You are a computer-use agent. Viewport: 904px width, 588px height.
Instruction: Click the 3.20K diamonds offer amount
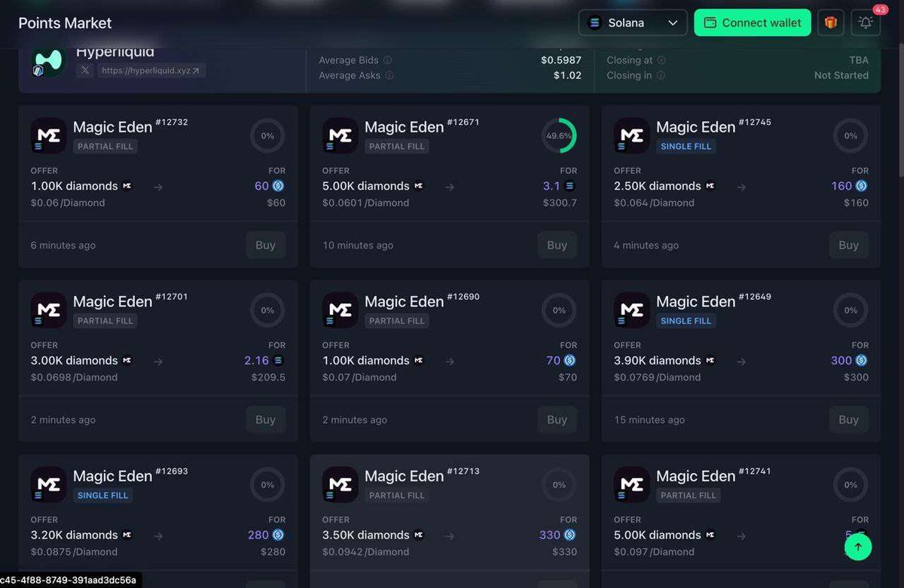click(75, 535)
